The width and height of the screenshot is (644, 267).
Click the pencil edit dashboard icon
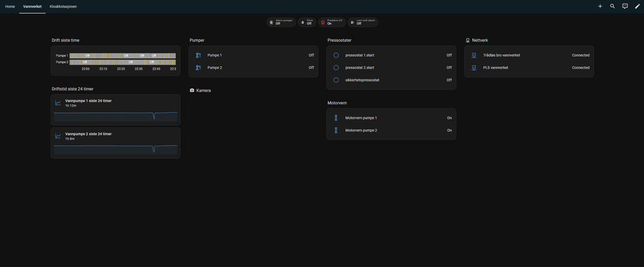[638, 6]
